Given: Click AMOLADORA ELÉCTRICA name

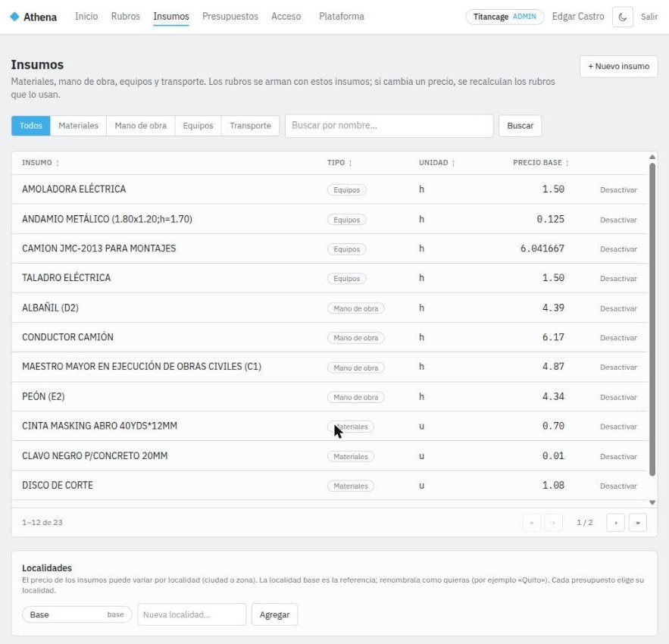Looking at the screenshot, I should pyautogui.click(x=73, y=189).
